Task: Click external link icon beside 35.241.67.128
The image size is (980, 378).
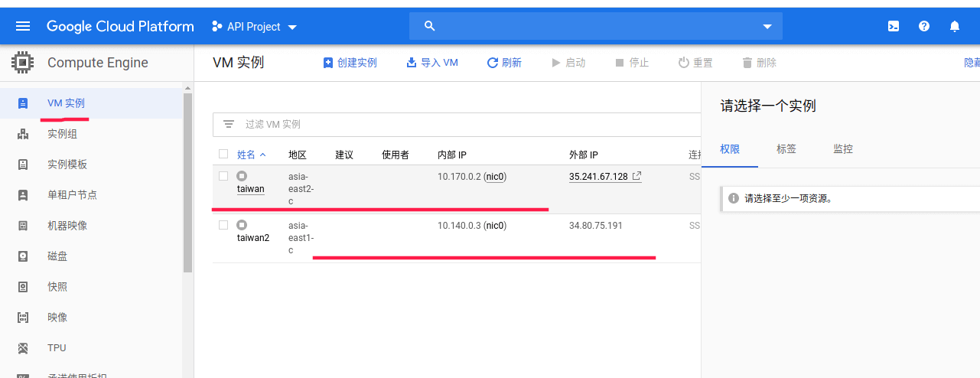Action: pos(637,176)
